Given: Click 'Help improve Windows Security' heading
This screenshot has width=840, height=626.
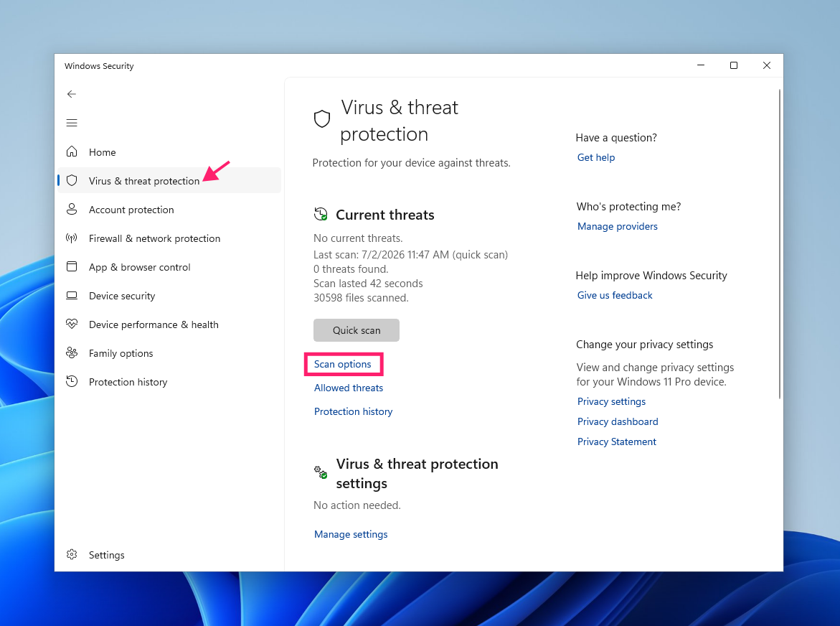Looking at the screenshot, I should pyautogui.click(x=651, y=276).
